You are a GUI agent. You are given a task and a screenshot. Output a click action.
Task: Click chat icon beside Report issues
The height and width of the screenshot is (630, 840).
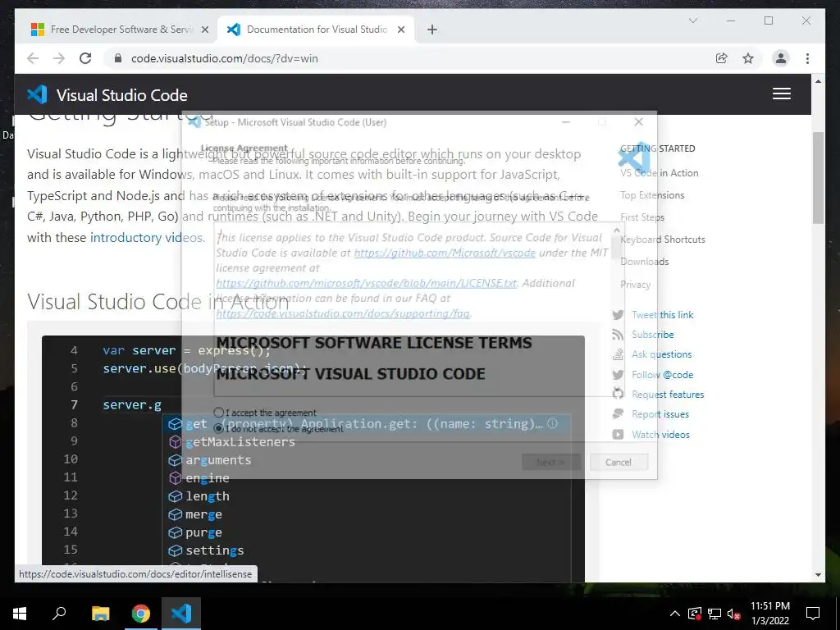tap(618, 414)
